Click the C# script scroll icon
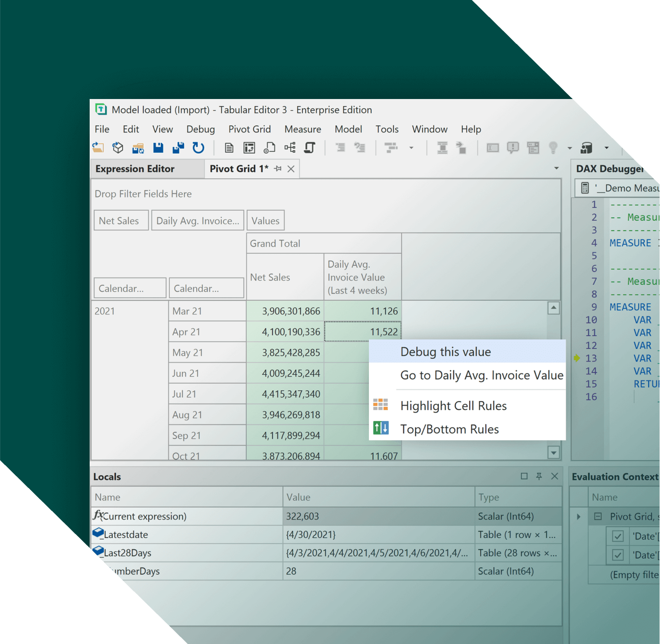 tap(309, 148)
